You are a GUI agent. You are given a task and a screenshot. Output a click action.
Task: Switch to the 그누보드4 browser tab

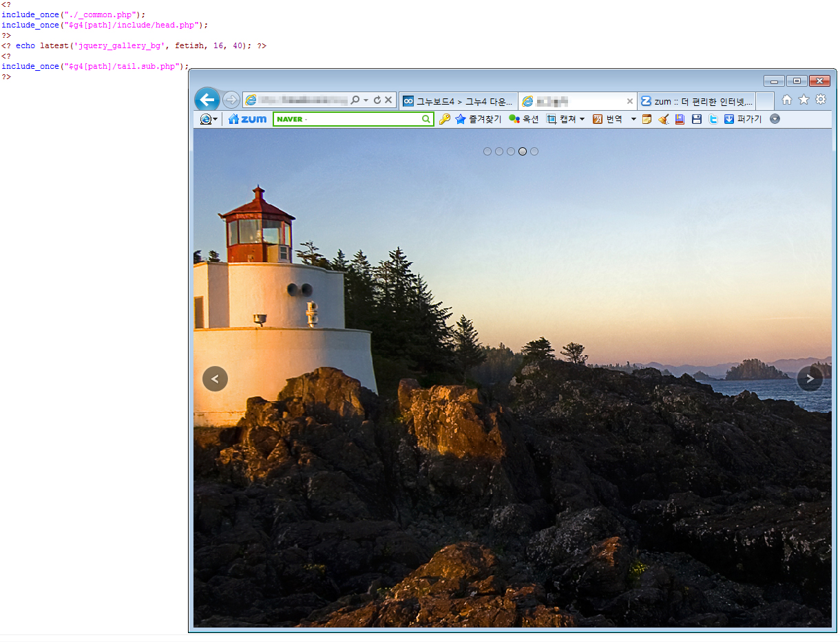pos(458,101)
